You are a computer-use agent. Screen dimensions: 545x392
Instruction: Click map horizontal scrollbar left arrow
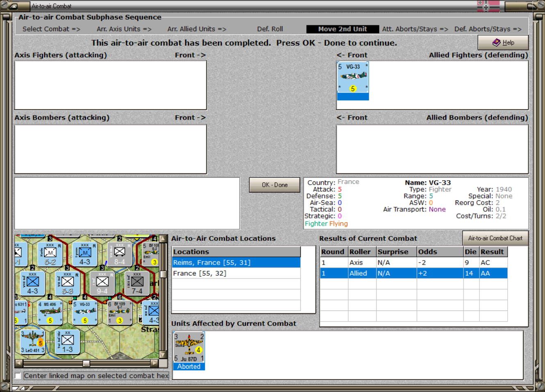19,363
